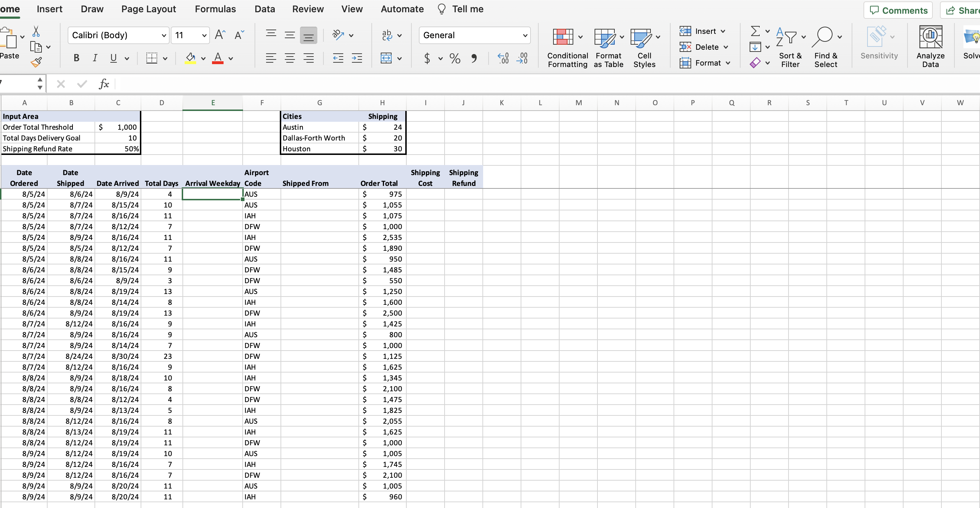Launch Analyze Data
Screen dimensions: 980x508
click(x=930, y=46)
